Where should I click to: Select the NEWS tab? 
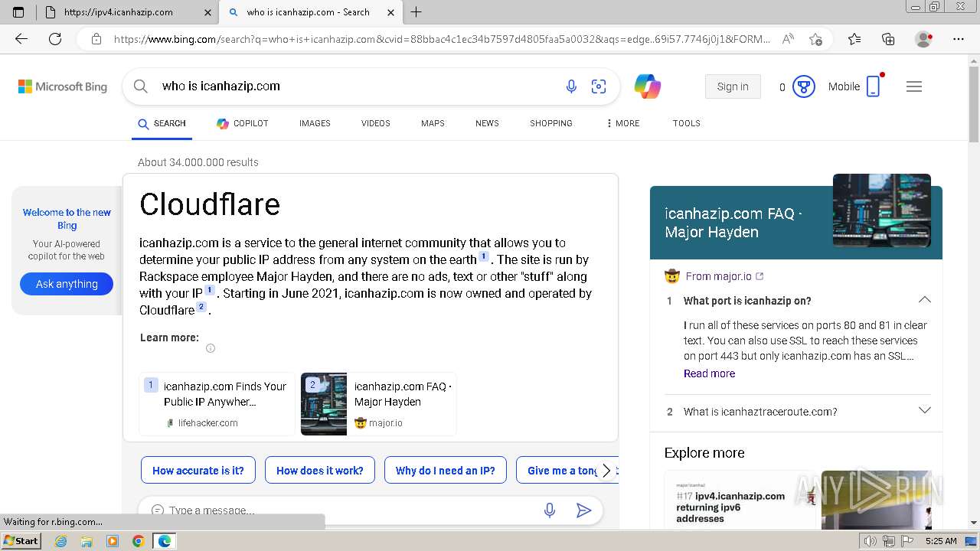click(487, 123)
